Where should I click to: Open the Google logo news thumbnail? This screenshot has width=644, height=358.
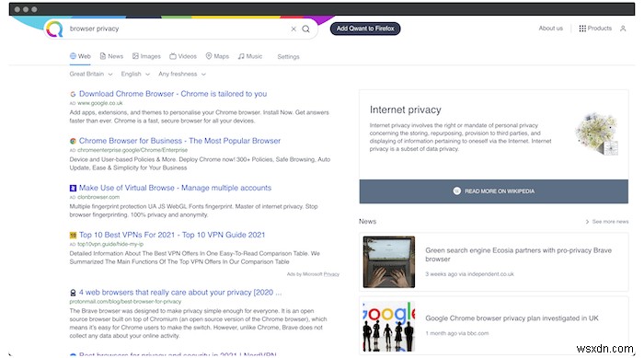tap(389, 327)
